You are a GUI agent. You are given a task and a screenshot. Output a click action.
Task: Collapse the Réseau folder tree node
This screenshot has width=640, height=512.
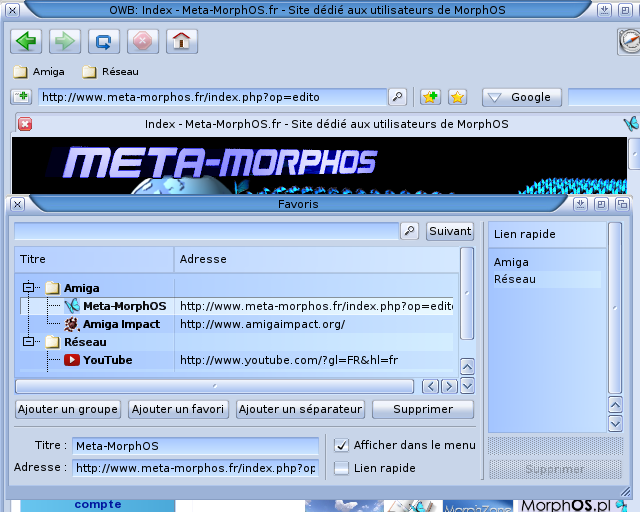pyautogui.click(x=28, y=341)
